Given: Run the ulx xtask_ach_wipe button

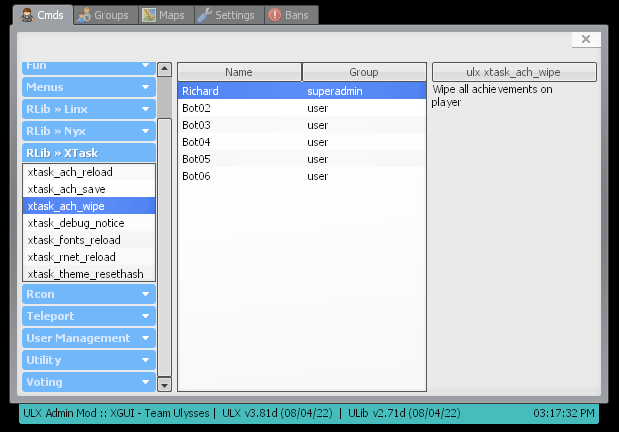Looking at the screenshot, I should tap(514, 72).
